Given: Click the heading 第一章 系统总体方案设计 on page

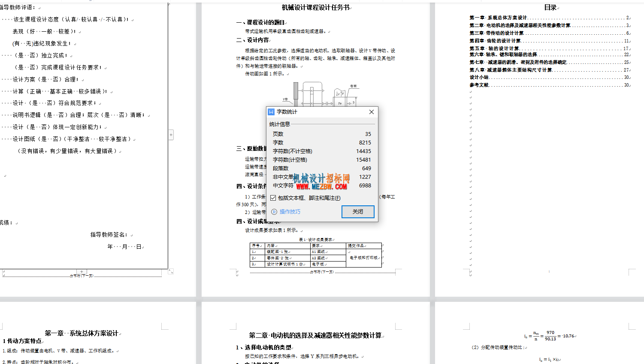Looking at the screenshot, I should pos(82,333).
